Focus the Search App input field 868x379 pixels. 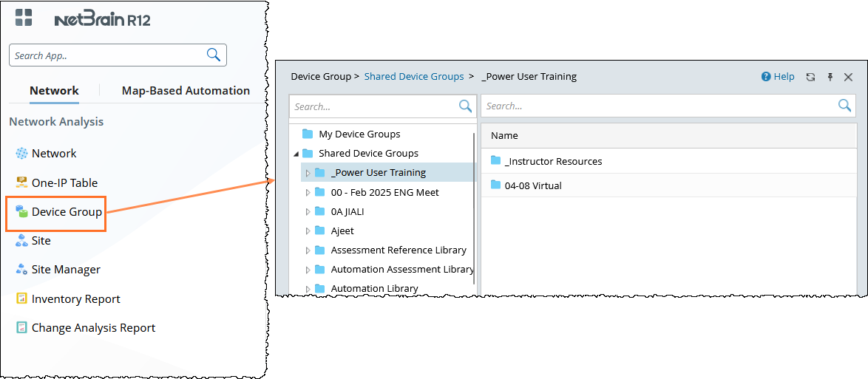(x=118, y=55)
